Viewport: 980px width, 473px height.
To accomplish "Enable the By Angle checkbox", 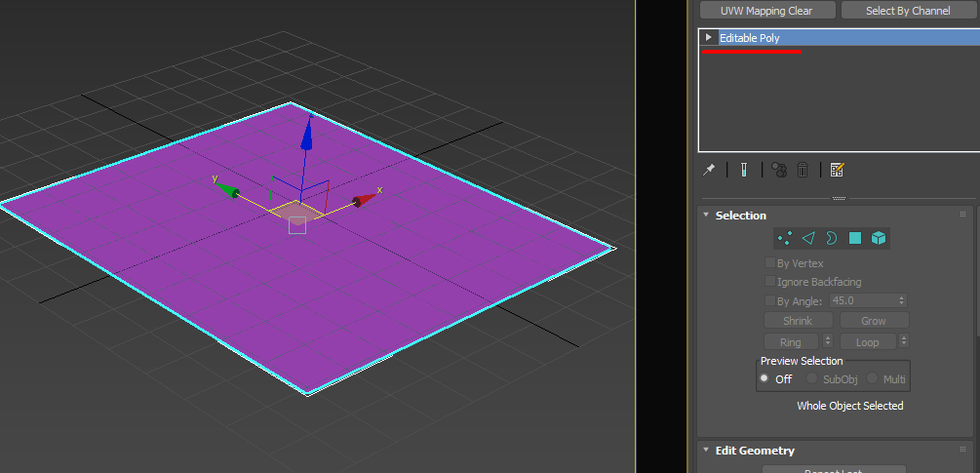I will (770, 300).
